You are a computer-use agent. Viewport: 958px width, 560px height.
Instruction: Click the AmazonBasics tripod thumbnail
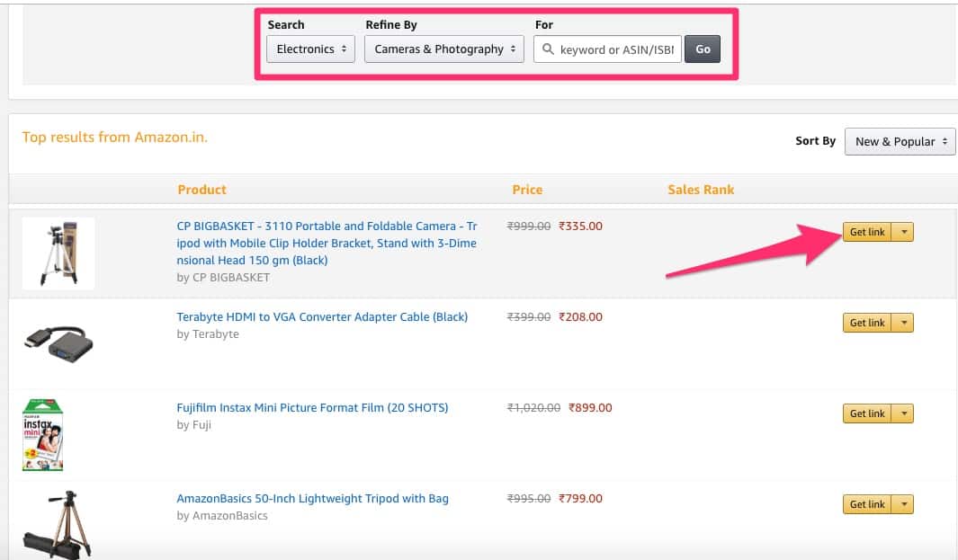pos(58,525)
